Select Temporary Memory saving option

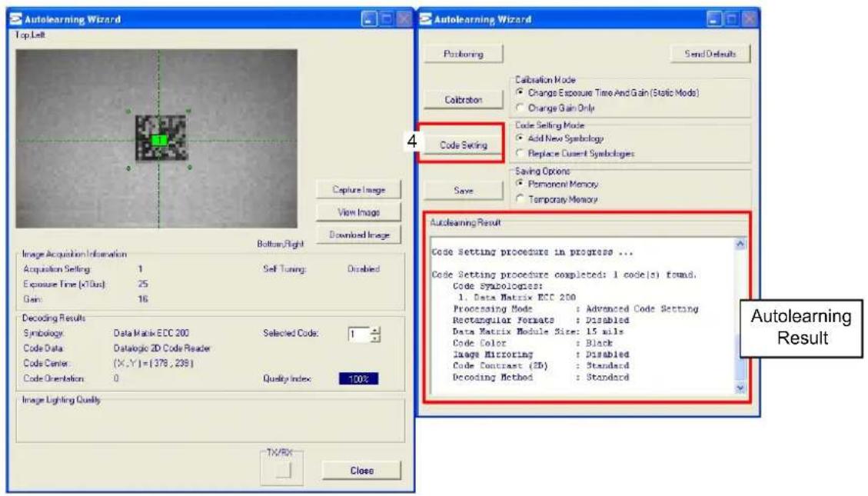coord(557,199)
